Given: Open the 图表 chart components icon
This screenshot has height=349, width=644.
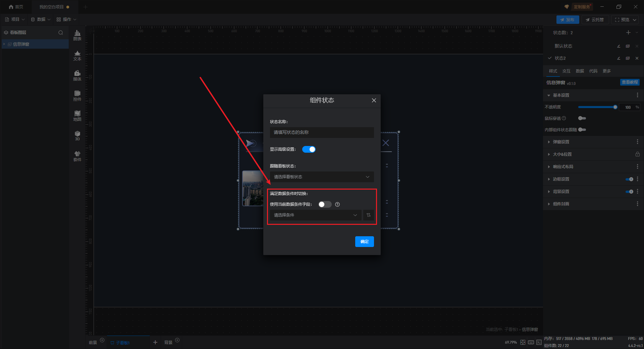Looking at the screenshot, I should (77, 35).
